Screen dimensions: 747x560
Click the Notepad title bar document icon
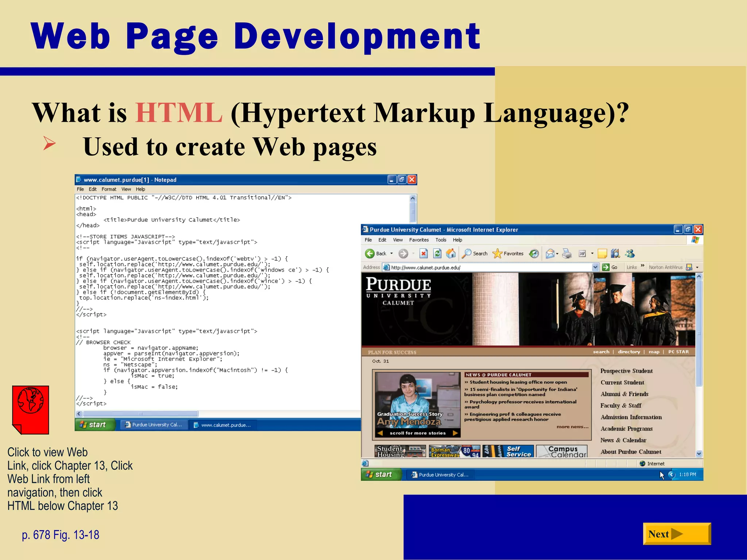tap(78, 179)
